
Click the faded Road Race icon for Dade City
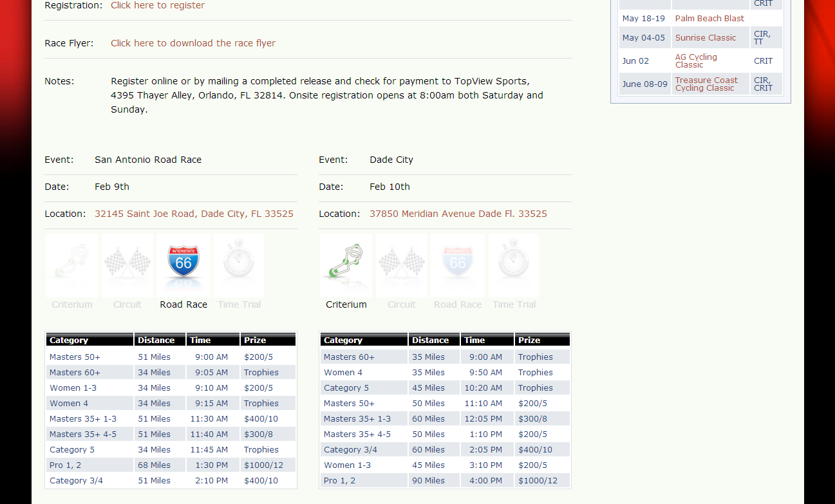458,264
